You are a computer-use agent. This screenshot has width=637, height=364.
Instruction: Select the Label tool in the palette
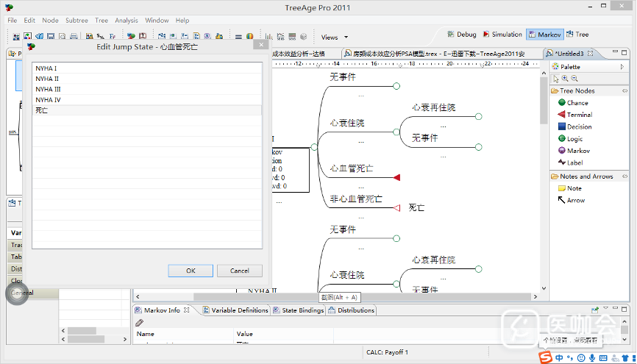click(574, 163)
